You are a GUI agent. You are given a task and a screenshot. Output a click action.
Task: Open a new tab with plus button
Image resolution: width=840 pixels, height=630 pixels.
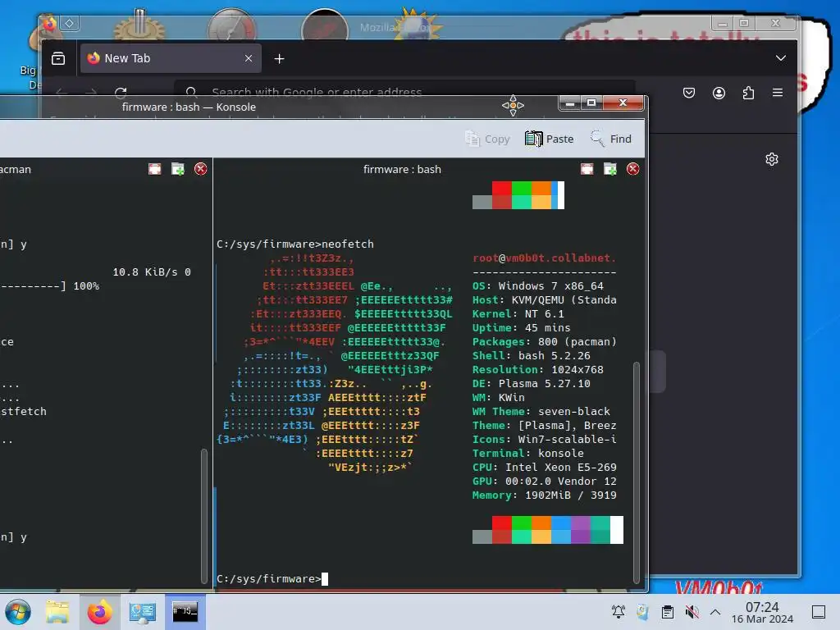[x=279, y=58]
